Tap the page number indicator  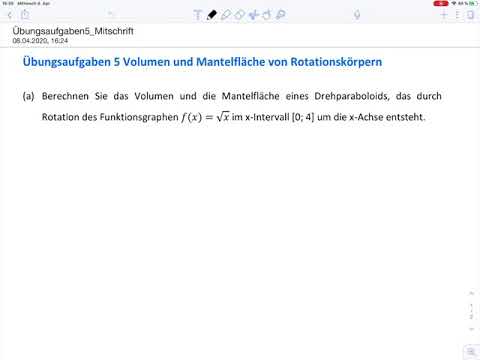point(471,311)
